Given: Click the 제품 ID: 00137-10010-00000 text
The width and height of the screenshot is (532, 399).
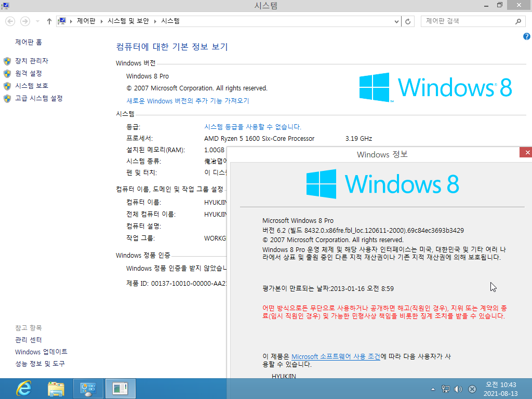Looking at the screenshot, I should point(177,283).
